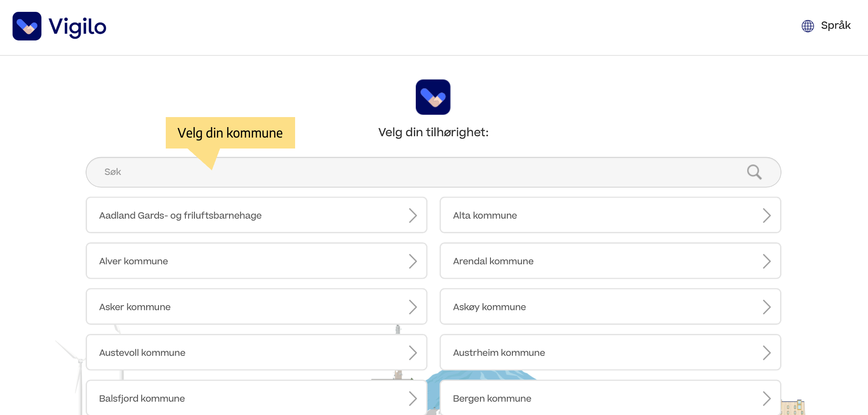
Task: Select Aadland Gards- og friluftsbarnehage
Action: 256,215
